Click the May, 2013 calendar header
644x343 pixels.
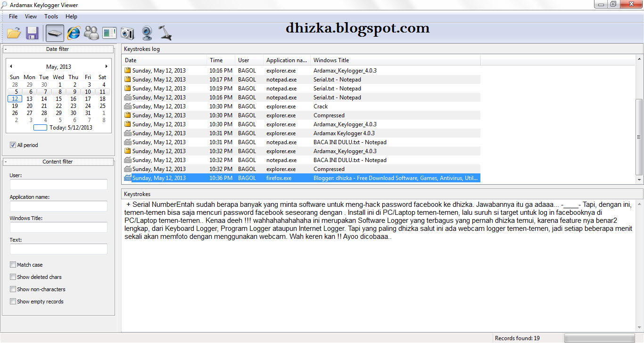[x=58, y=67]
